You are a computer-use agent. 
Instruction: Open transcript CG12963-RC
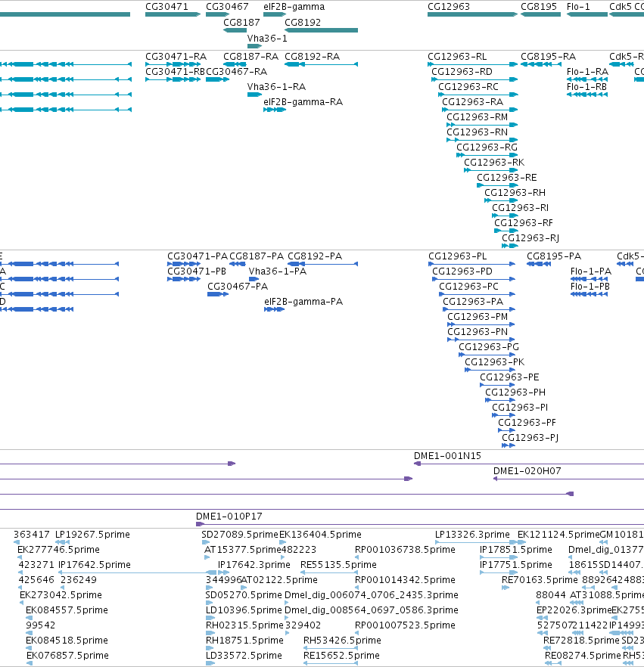coord(468,87)
